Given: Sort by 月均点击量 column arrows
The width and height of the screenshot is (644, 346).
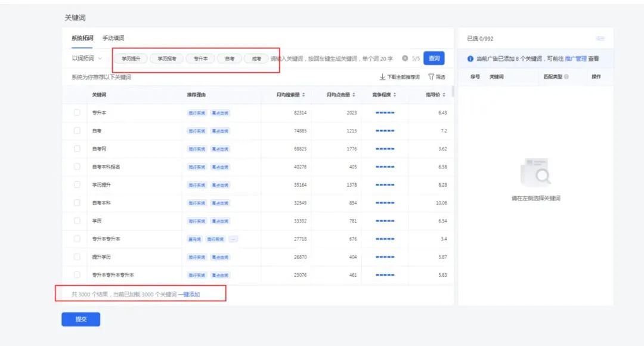Looking at the screenshot, I should [354, 94].
